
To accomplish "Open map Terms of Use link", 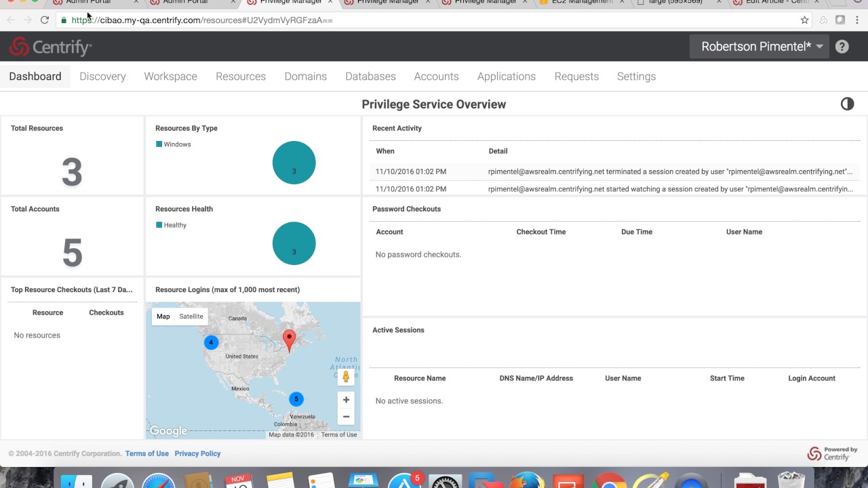I will pos(338,434).
